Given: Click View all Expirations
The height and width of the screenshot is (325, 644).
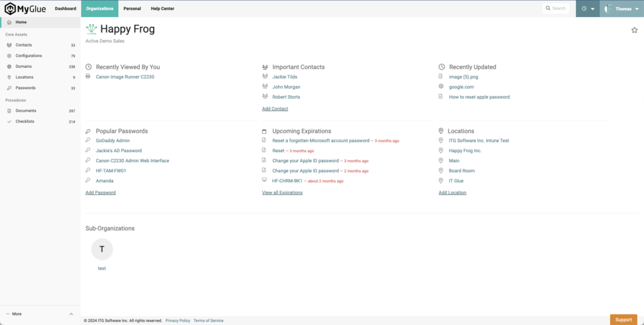Looking at the screenshot, I should 282,192.
